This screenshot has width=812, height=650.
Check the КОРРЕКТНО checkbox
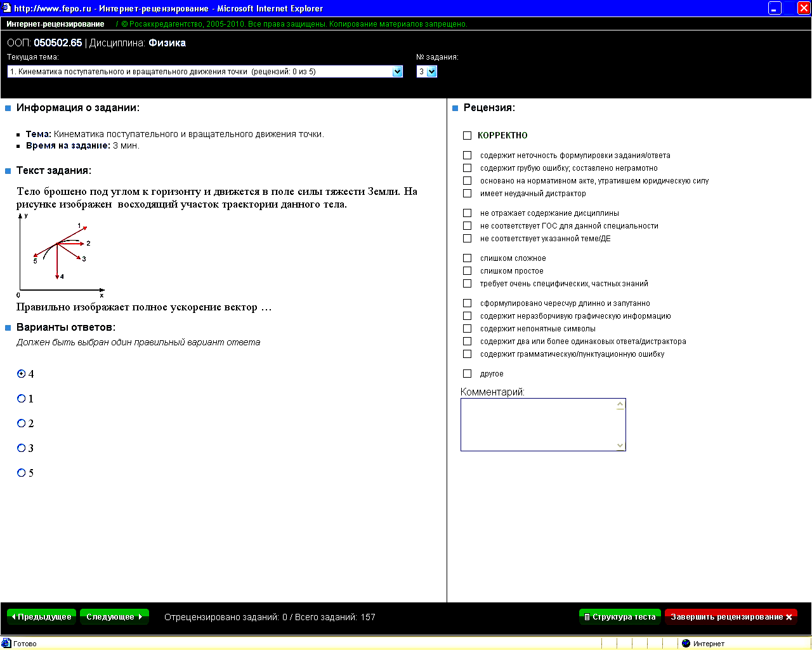468,135
